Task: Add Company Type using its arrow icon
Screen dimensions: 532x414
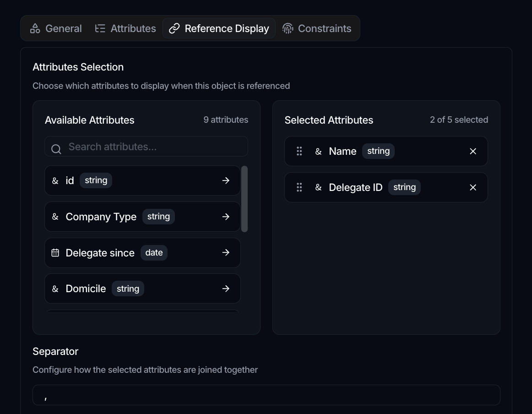Action: pos(226,217)
